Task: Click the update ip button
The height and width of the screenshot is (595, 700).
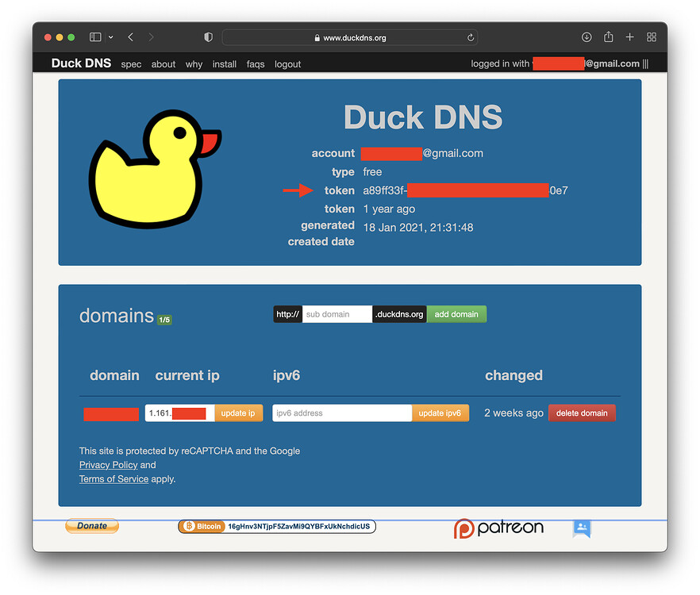Action: 238,413
